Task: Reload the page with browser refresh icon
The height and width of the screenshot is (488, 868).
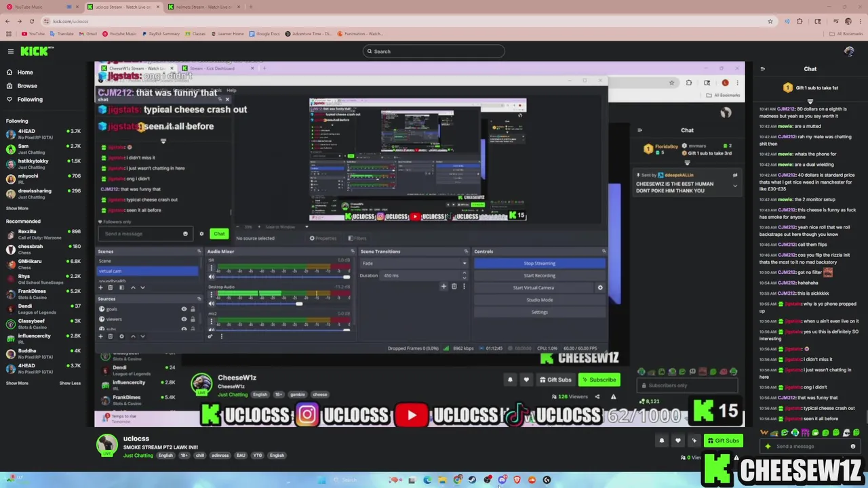Action: pos(31,22)
